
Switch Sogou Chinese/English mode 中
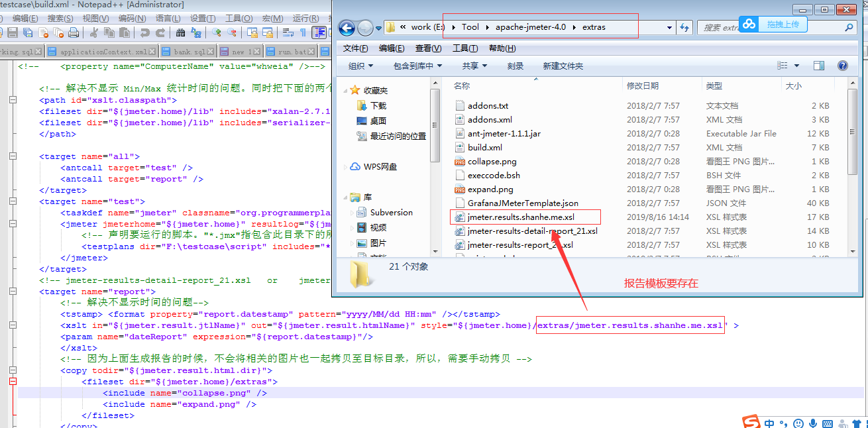pyautogui.click(x=769, y=423)
